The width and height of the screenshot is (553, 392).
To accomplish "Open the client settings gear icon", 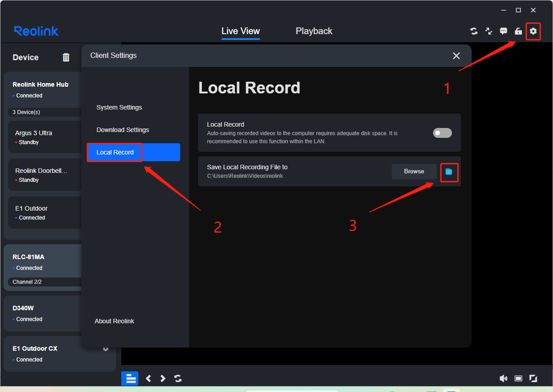I will pos(533,31).
